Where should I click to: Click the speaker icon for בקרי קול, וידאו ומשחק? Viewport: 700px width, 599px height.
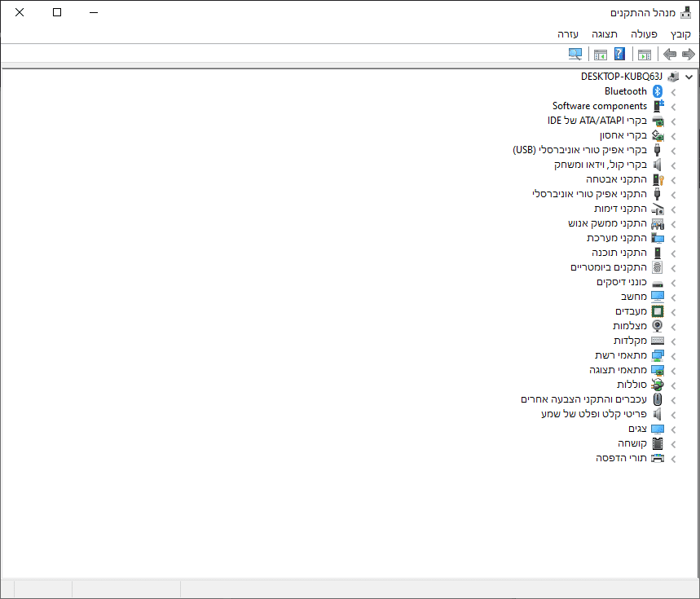coord(657,165)
